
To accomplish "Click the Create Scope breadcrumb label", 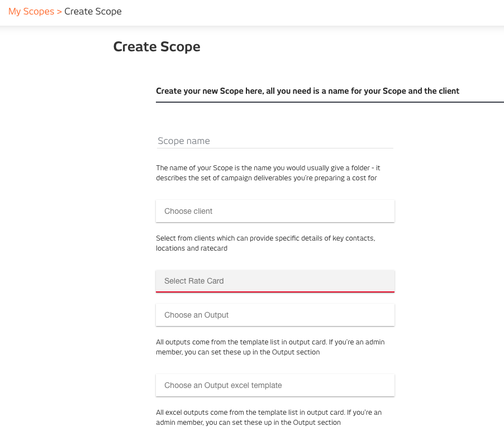I will [x=93, y=12].
